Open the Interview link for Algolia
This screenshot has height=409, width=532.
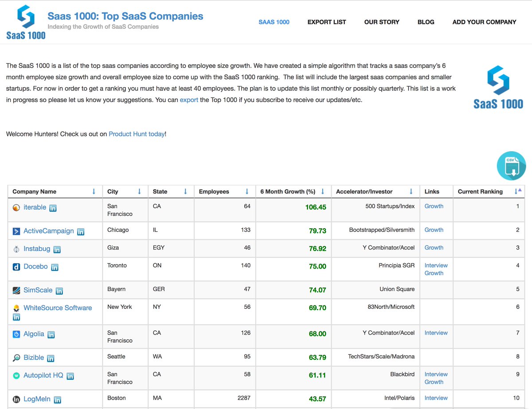coord(436,333)
